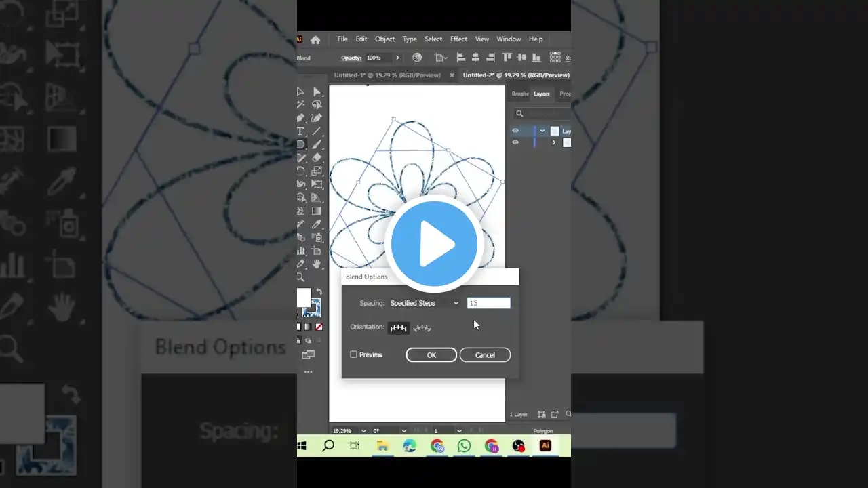Pick the Eyedropper tool

click(317, 224)
